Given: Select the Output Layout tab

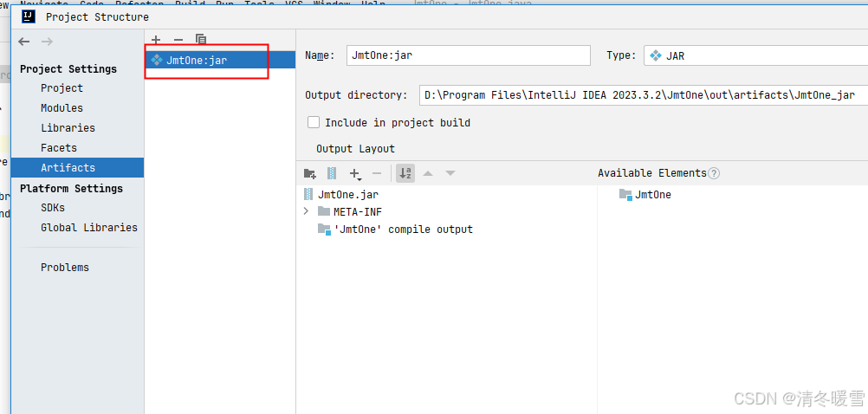Looking at the screenshot, I should click(355, 149).
